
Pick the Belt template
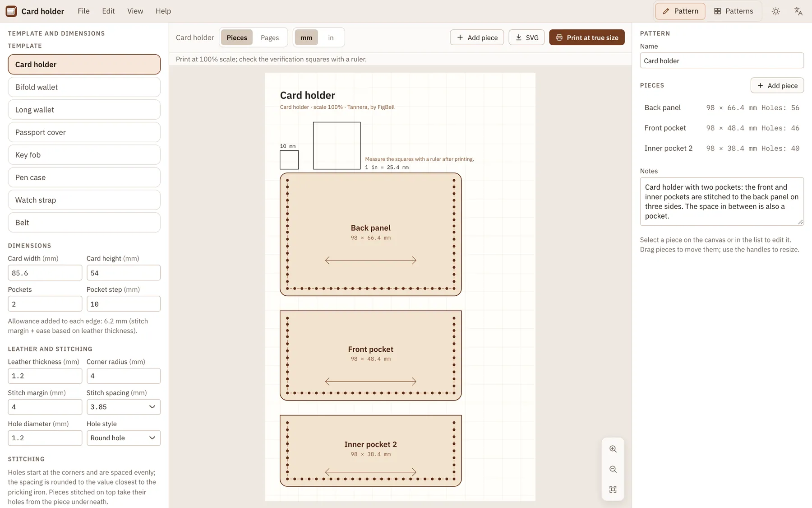coord(84,223)
